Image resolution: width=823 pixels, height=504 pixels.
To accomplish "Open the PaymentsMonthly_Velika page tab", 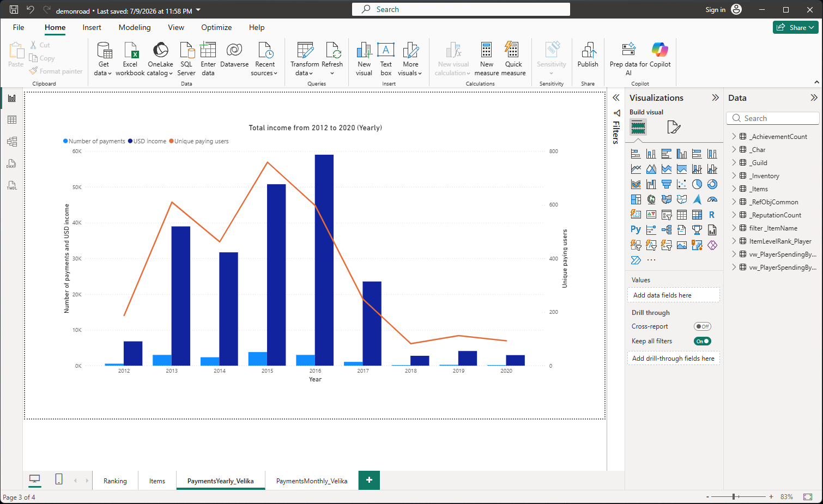I will pos(312,481).
